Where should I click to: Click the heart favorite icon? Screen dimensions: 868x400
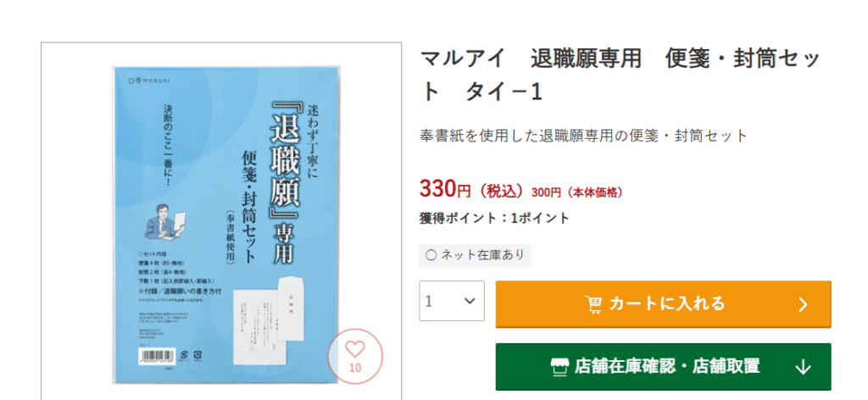coord(355,349)
